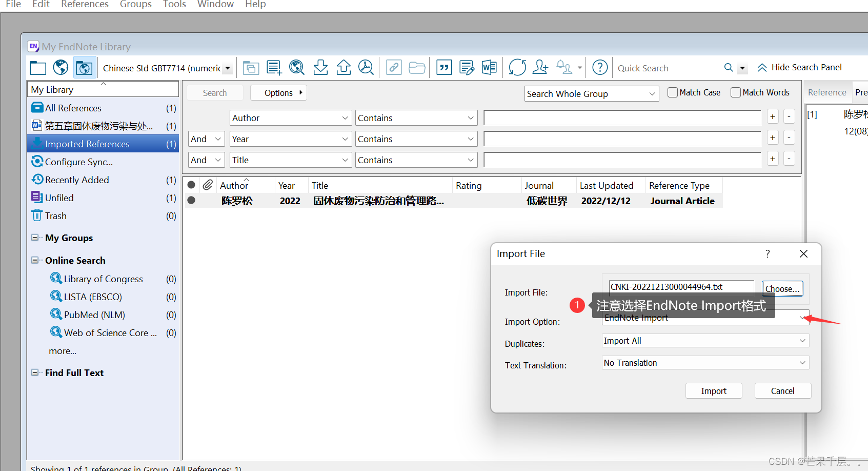868x471 pixels.
Task: Click Hide Search Panel
Action: 800,67
